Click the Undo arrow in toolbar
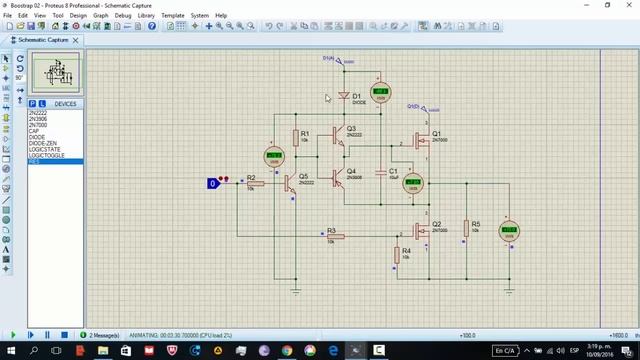The width and height of the screenshot is (640, 360). pyautogui.click(x=269, y=26)
